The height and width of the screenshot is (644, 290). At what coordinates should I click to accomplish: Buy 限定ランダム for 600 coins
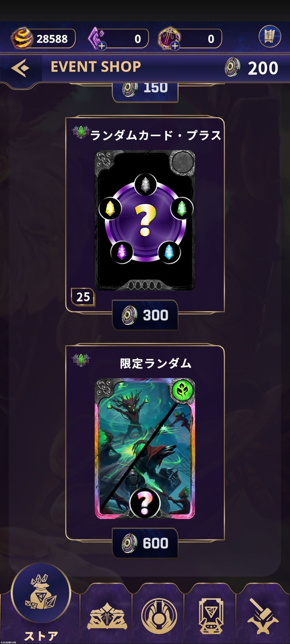[145, 543]
